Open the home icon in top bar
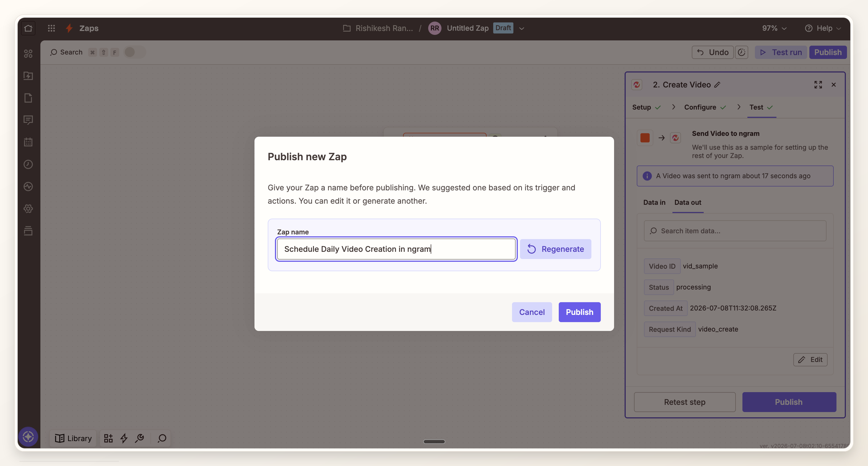Viewport: 868px width, 466px height. [x=28, y=28]
